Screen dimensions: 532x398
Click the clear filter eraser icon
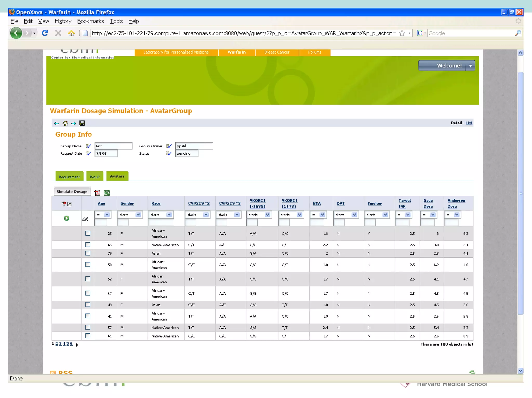coord(85,219)
